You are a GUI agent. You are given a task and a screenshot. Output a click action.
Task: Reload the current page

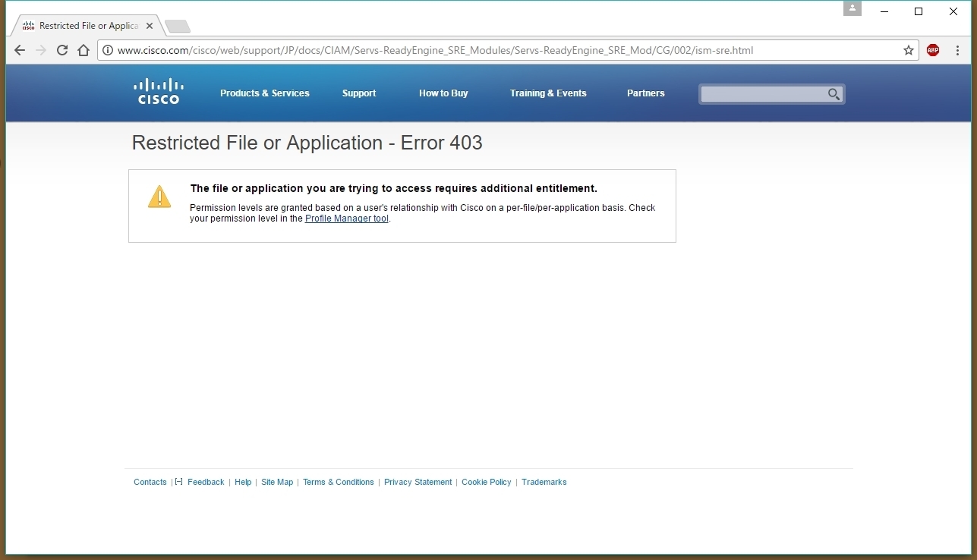[62, 51]
